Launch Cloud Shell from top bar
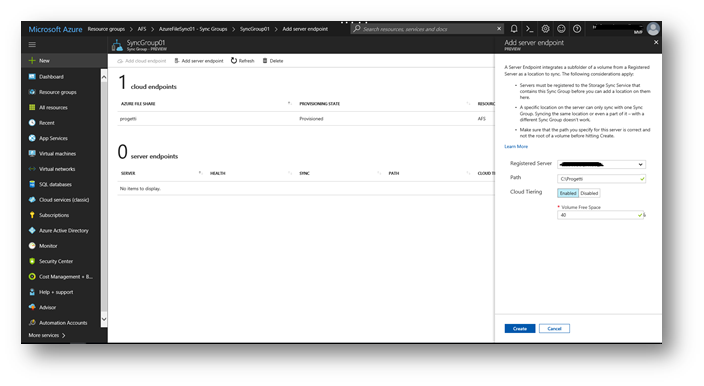The width and height of the screenshot is (704, 386). (530, 29)
